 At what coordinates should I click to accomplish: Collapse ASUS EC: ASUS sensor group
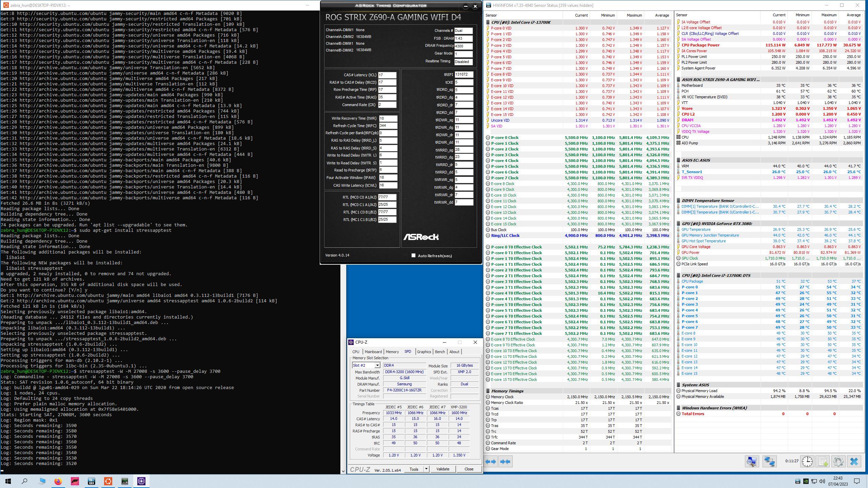678,160
